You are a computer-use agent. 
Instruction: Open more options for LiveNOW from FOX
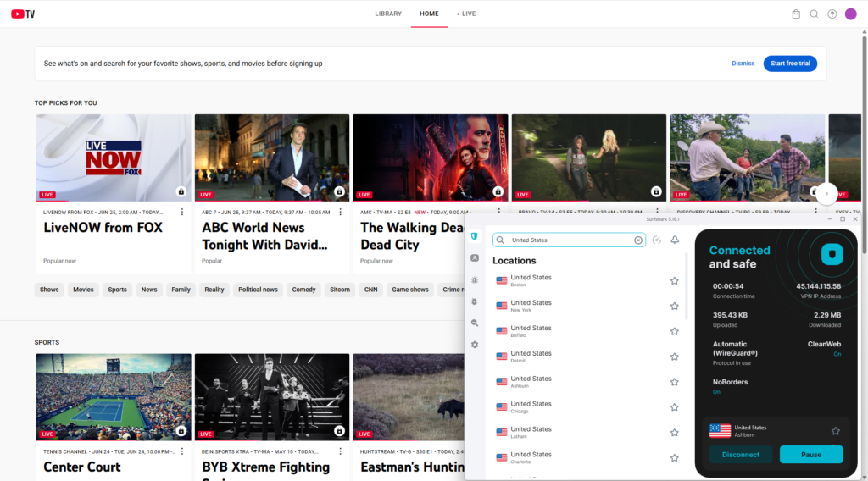click(182, 213)
